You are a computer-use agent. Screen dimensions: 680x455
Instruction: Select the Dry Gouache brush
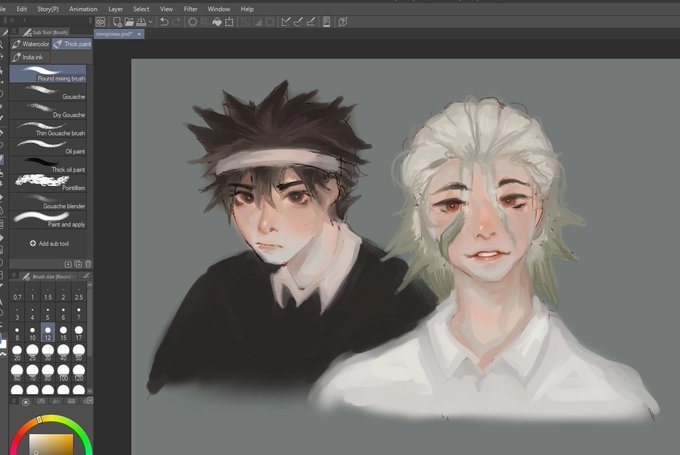pos(48,110)
